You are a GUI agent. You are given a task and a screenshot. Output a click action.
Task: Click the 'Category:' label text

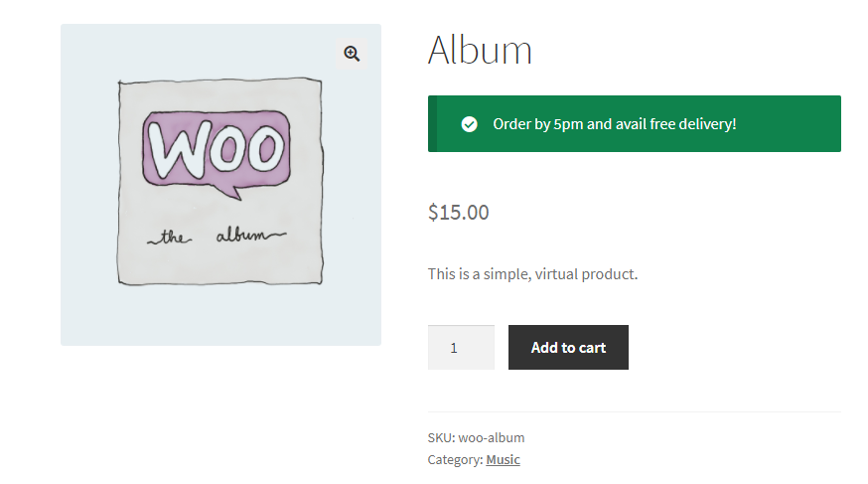[x=455, y=459]
